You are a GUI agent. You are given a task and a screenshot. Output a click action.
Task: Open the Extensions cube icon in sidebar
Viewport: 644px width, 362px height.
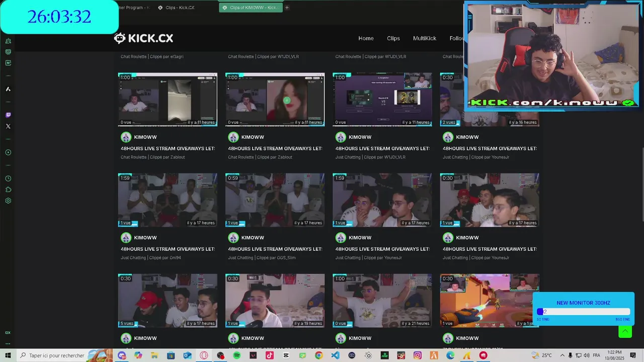[x=8, y=190]
